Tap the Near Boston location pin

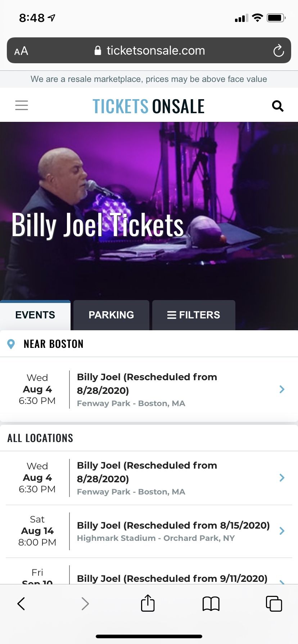click(11, 344)
